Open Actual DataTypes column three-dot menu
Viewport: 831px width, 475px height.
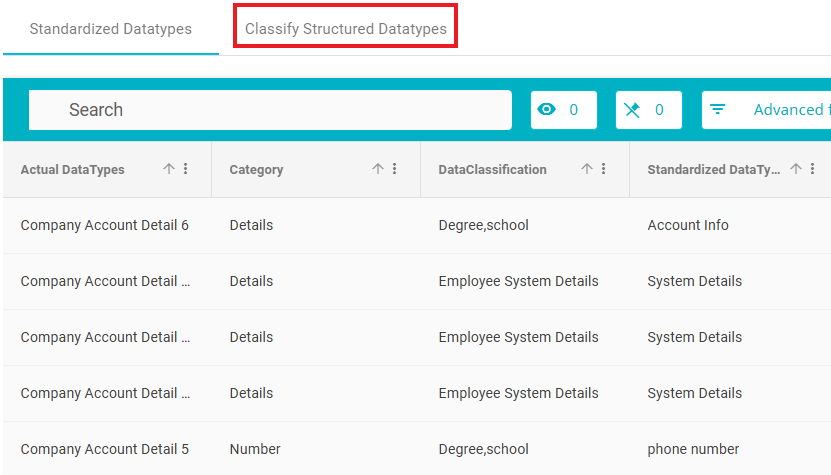point(185,169)
